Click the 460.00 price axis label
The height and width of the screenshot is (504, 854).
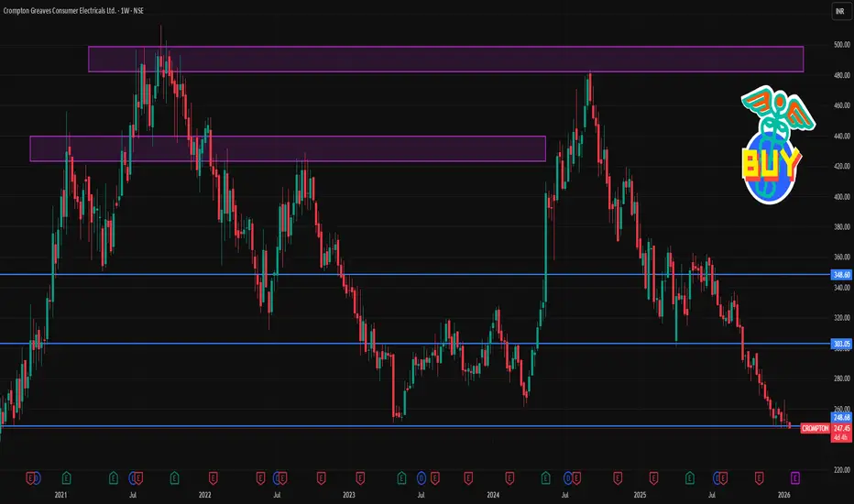[841, 105]
